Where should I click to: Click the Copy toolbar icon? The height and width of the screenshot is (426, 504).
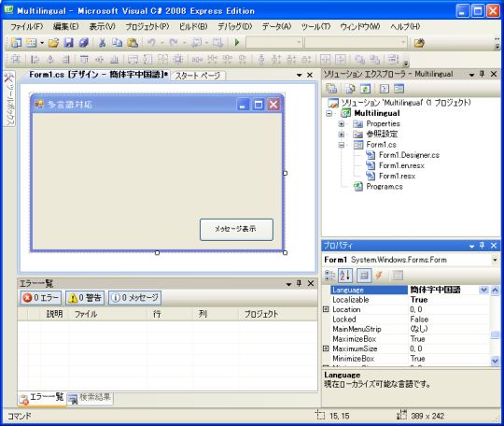(118, 42)
